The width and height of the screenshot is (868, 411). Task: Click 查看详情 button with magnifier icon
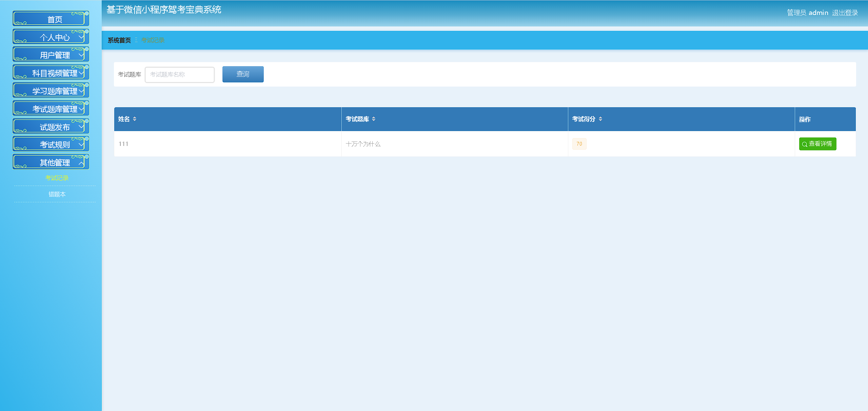[817, 144]
